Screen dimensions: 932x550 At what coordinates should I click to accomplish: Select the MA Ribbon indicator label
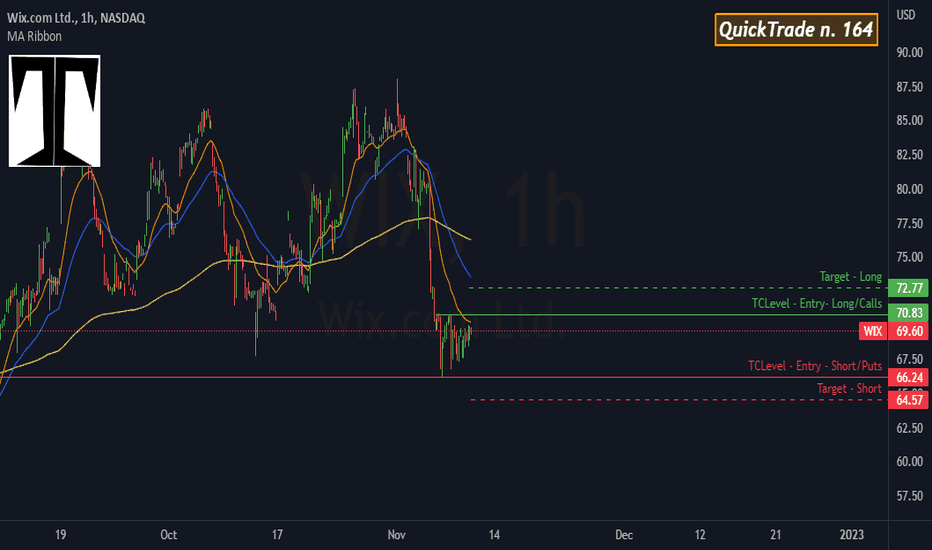34,36
